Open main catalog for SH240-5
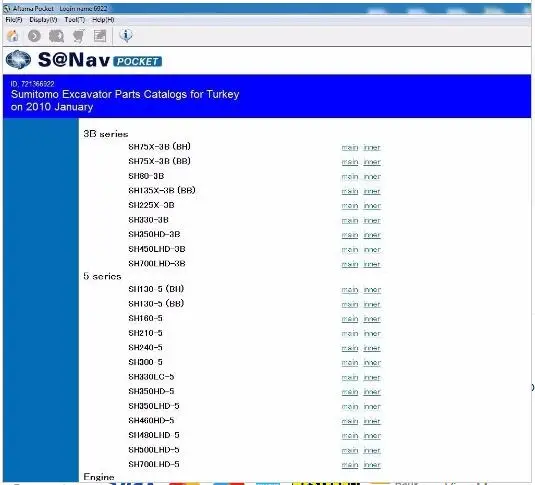The width and height of the screenshot is (535, 485). pos(350,348)
